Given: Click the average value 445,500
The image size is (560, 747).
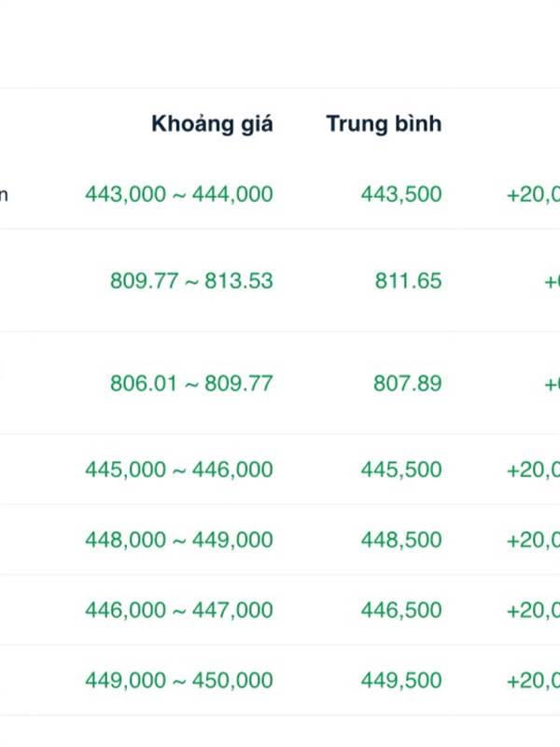Looking at the screenshot, I should point(401,470).
